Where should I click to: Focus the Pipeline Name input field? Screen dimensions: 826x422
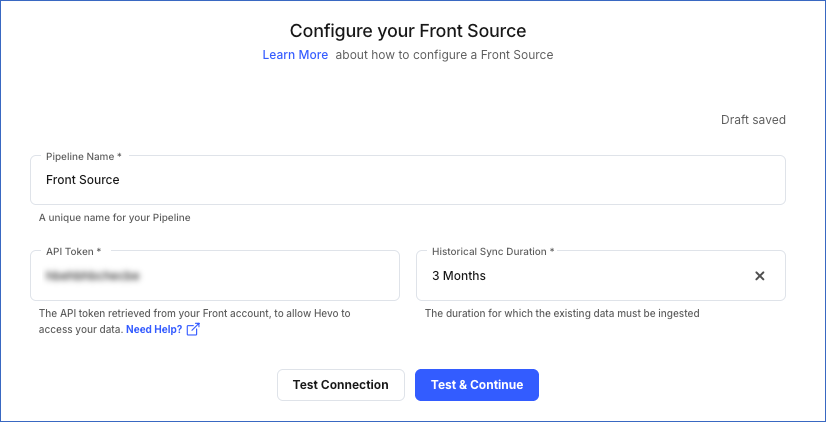[x=408, y=180]
